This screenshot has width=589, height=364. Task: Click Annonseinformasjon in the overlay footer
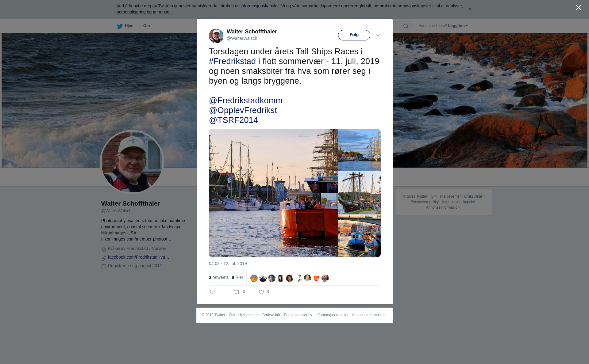coord(369,315)
